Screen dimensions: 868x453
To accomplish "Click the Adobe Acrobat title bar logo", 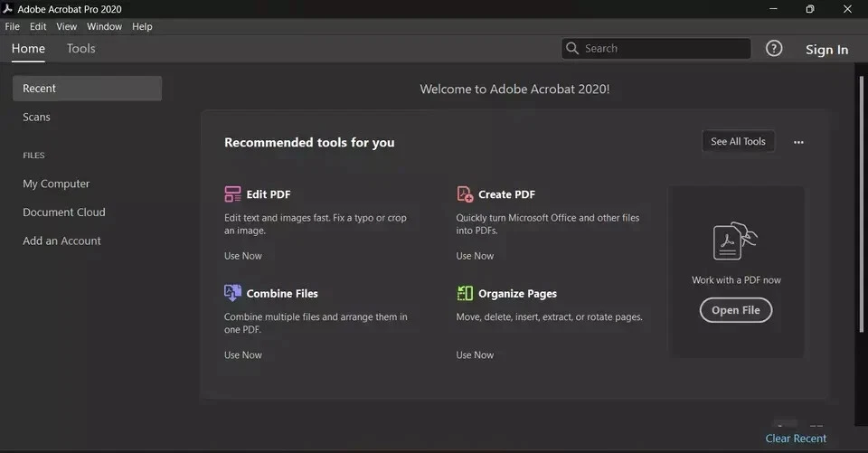I will [7, 8].
